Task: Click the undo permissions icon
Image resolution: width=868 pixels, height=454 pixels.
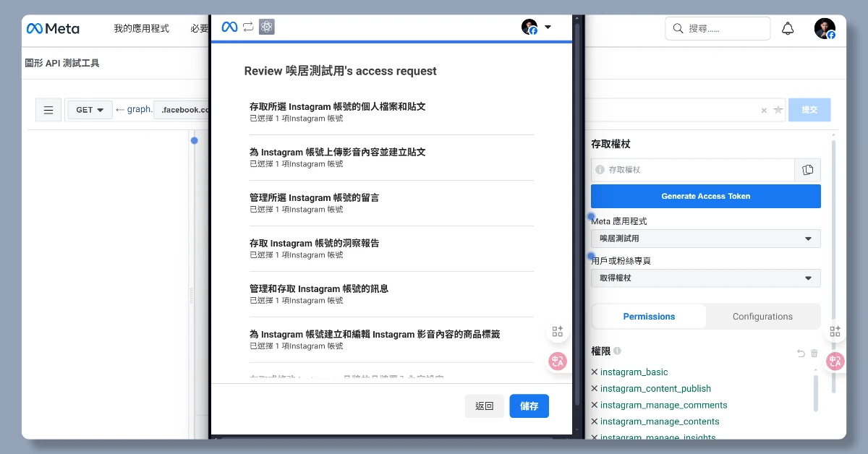Action: (801, 354)
